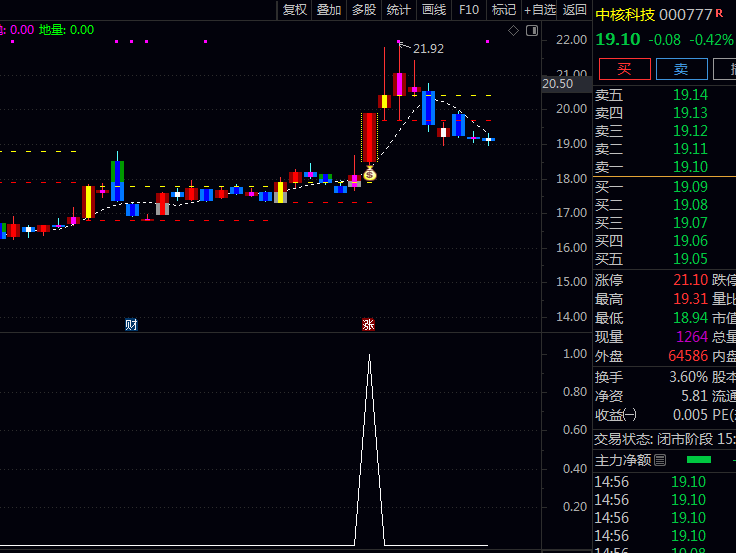Screen dimensions: 736x553
Task: Open F10 company information
Action: [469, 10]
